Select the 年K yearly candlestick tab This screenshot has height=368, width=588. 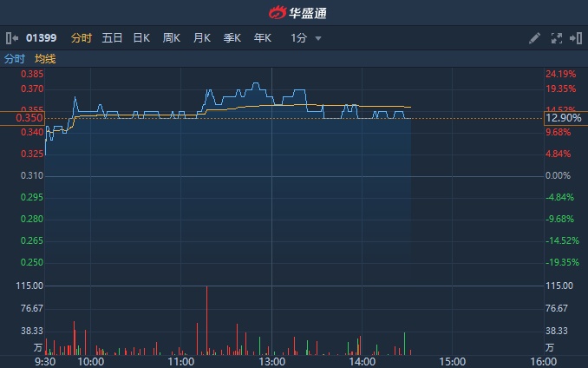[263, 38]
